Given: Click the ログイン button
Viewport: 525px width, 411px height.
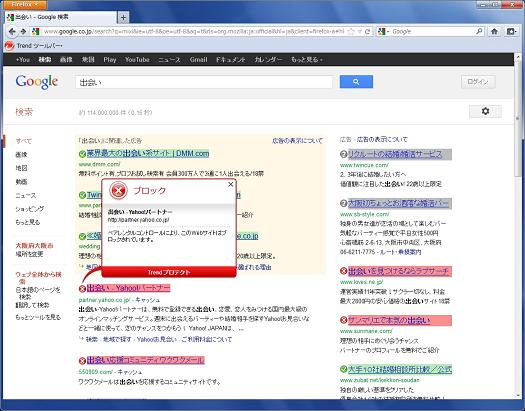Looking at the screenshot, I should click(x=478, y=82).
